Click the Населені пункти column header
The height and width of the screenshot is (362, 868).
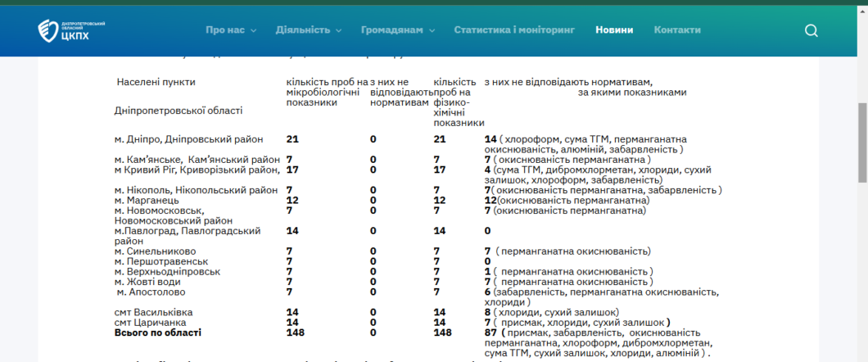pos(156,82)
